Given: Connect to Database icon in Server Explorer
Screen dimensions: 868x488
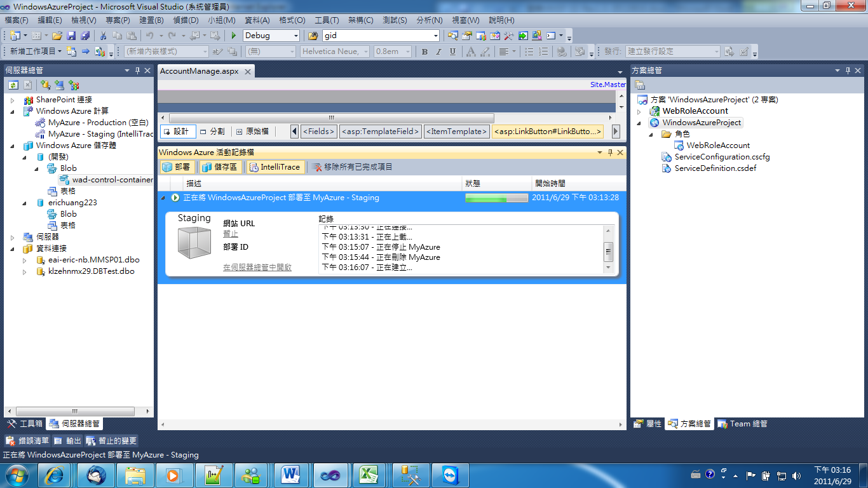Looking at the screenshot, I should coord(45,85).
